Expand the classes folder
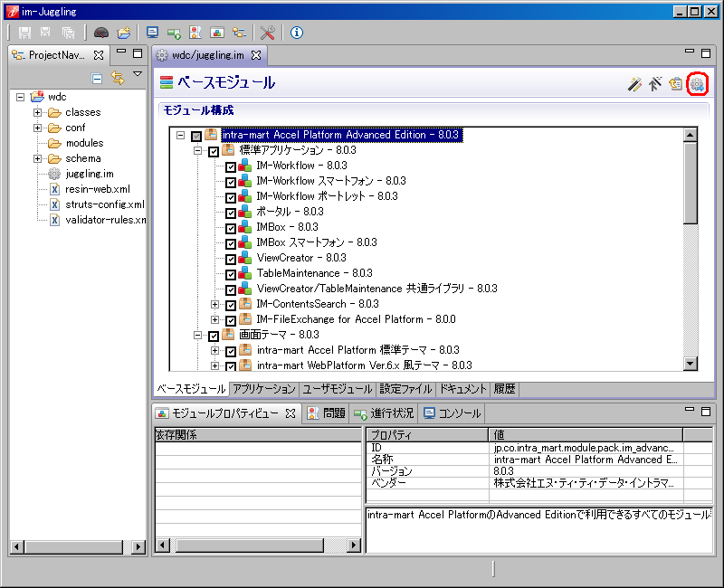The width and height of the screenshot is (724, 588). pyautogui.click(x=37, y=112)
